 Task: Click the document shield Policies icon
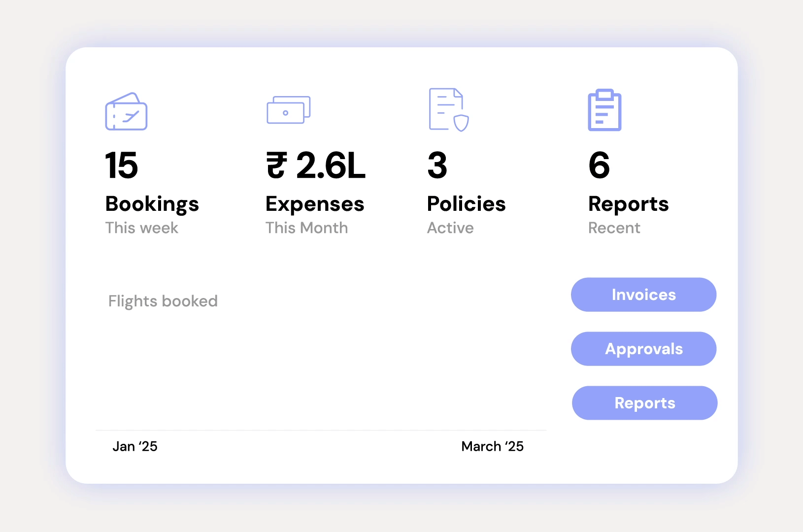(x=448, y=110)
